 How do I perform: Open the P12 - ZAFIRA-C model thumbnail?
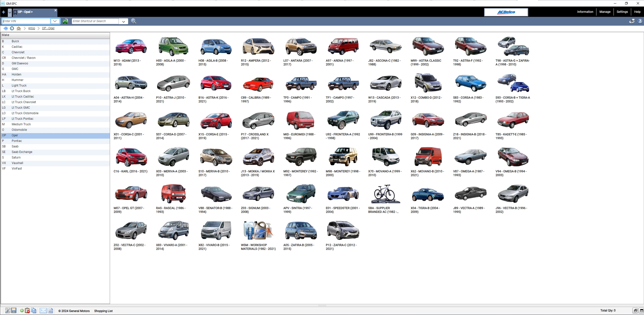tap(343, 230)
